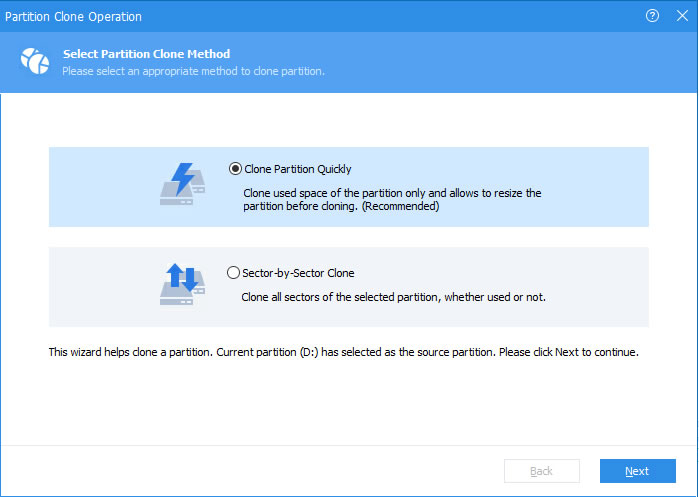Click the 'Clone used space of the partition' description
699x497 pixels.
pyautogui.click(x=392, y=199)
